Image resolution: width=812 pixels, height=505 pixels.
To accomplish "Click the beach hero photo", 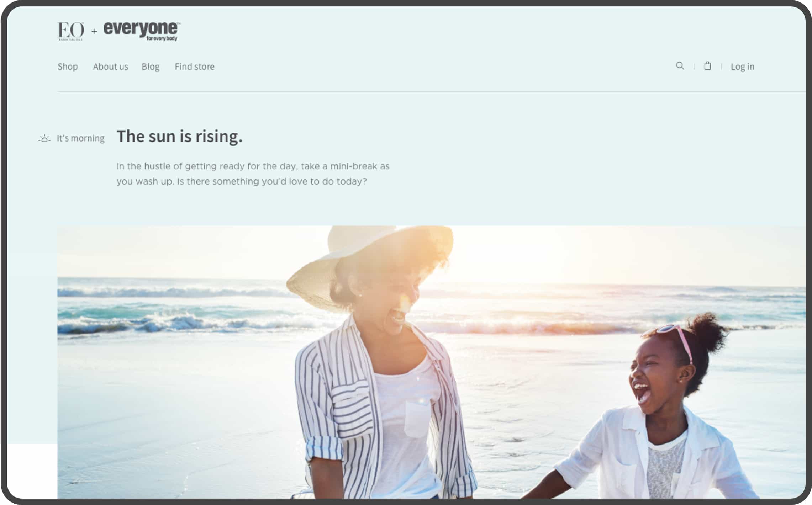I will [x=431, y=362].
